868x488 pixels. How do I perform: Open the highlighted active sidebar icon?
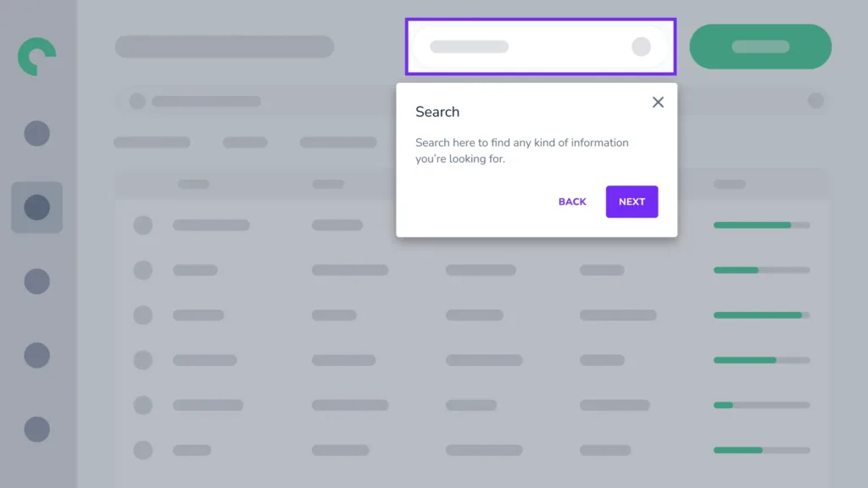37,208
